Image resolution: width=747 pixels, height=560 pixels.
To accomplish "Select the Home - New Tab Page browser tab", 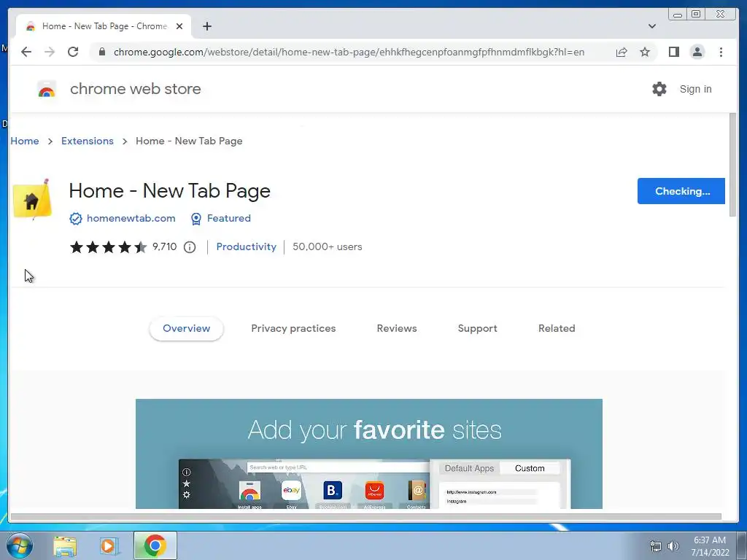I will pyautogui.click(x=104, y=26).
